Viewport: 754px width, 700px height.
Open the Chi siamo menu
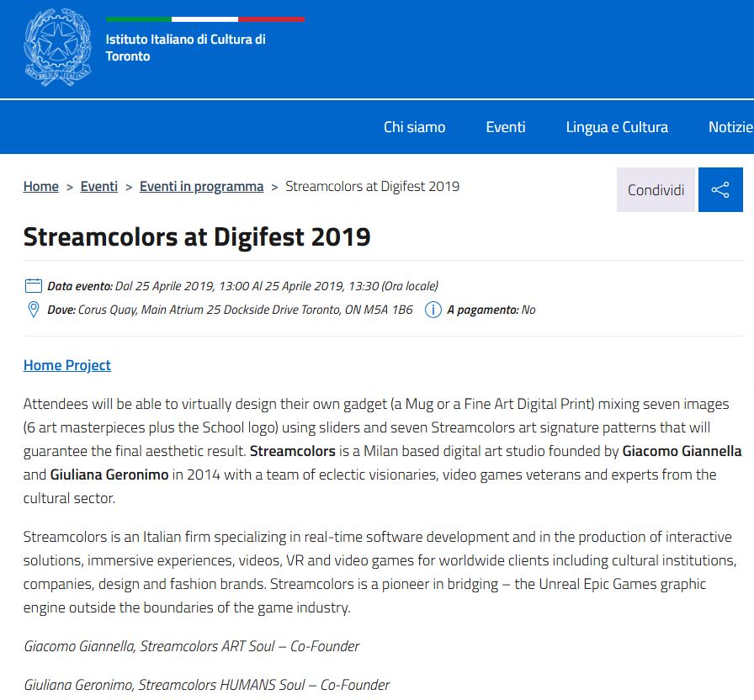tap(414, 127)
